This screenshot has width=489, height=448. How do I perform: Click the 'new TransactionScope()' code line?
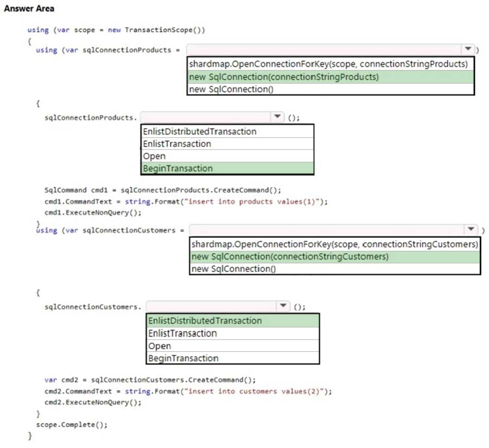pos(116,30)
